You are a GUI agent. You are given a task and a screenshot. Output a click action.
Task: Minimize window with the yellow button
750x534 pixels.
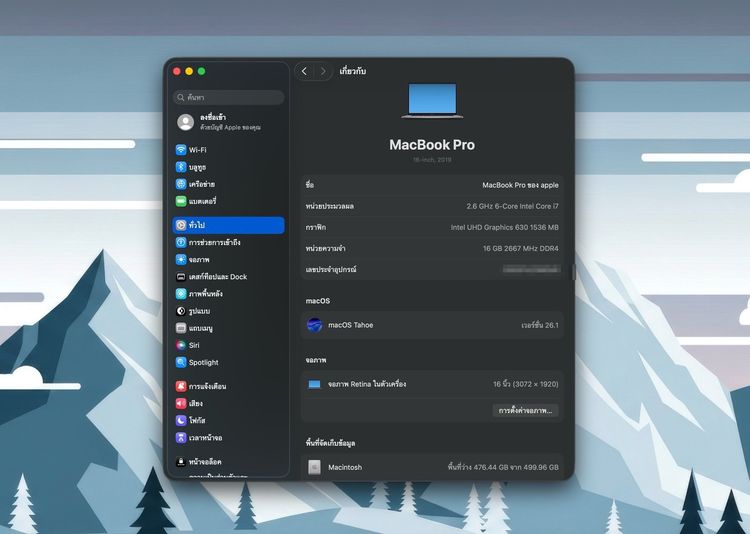click(189, 71)
